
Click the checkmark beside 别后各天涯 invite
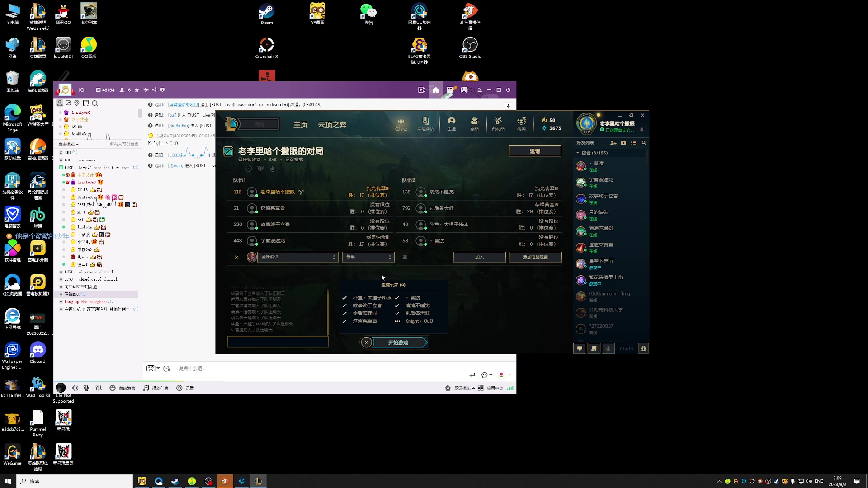[x=397, y=313]
